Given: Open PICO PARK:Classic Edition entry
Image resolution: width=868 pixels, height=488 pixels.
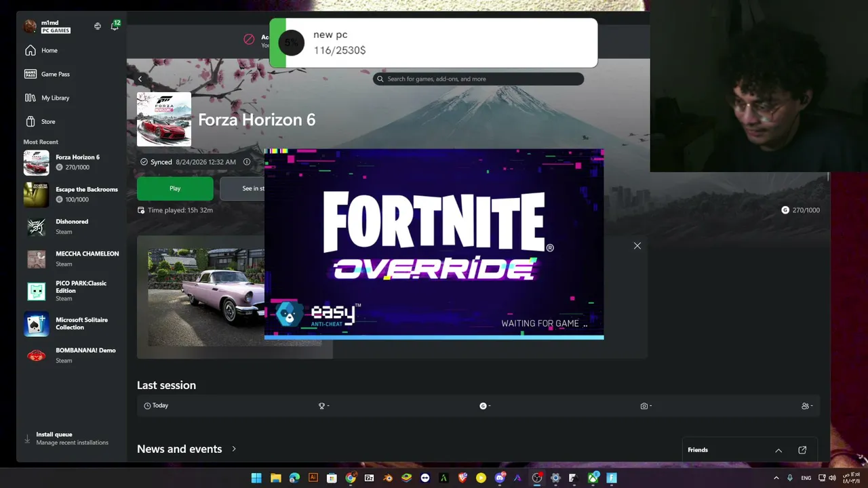Looking at the screenshot, I should coord(71,291).
